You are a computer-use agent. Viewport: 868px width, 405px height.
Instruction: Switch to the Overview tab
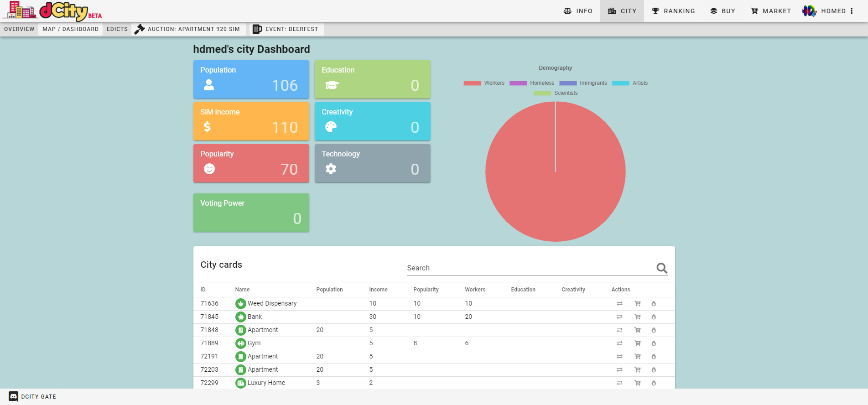(19, 29)
